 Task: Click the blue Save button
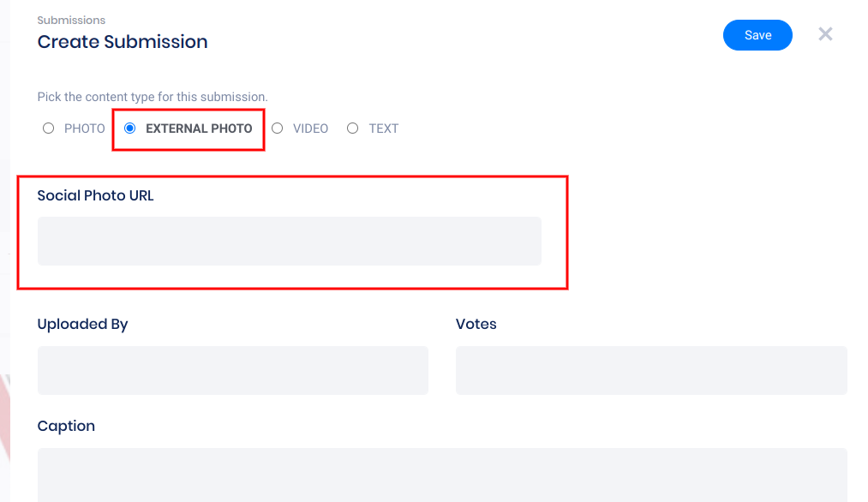coord(757,35)
